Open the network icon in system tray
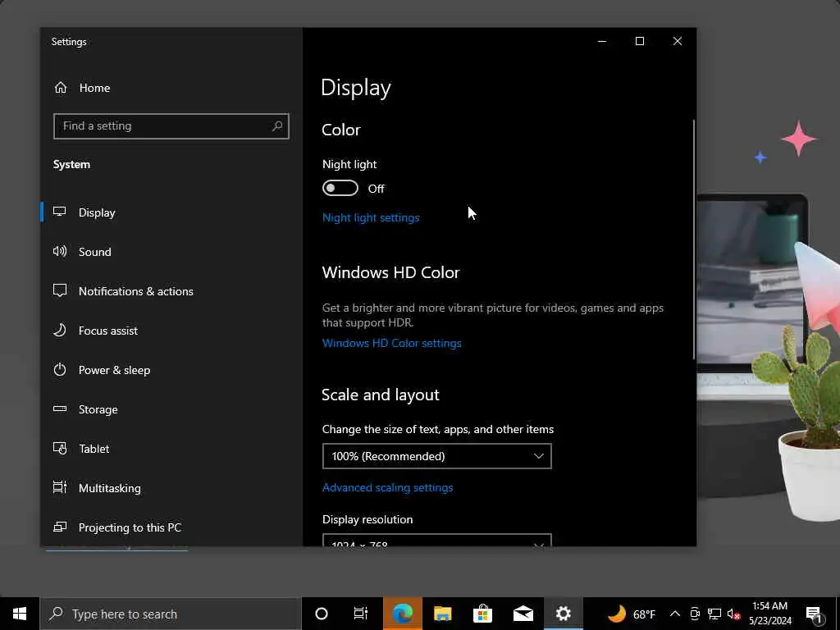The image size is (840, 630). pos(714,614)
